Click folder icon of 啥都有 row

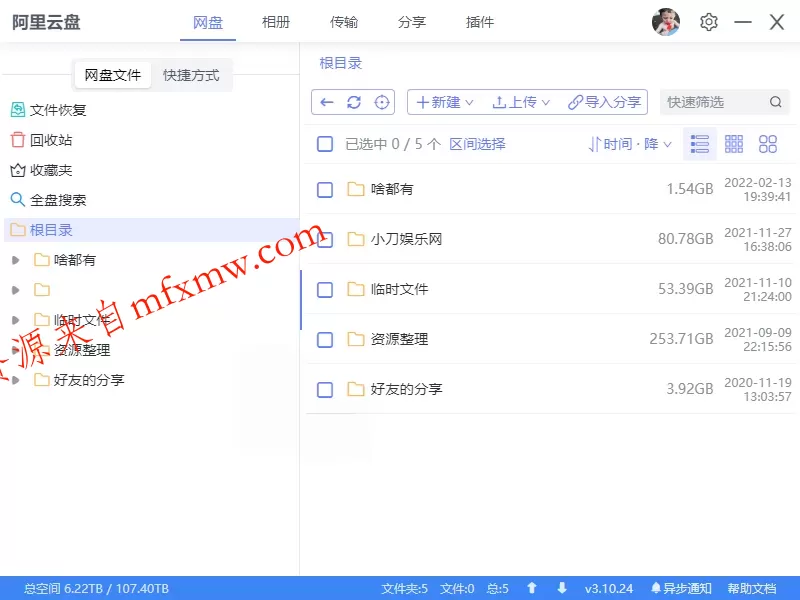[355, 189]
